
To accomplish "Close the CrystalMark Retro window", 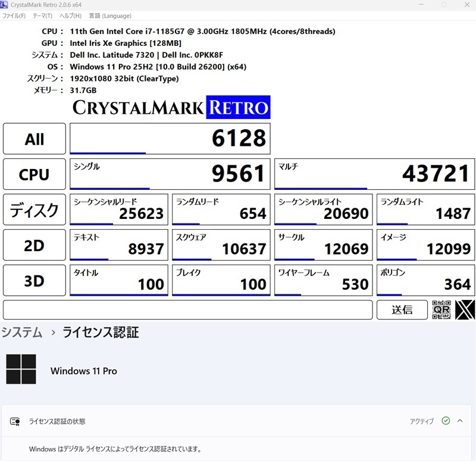I will (x=467, y=5).
